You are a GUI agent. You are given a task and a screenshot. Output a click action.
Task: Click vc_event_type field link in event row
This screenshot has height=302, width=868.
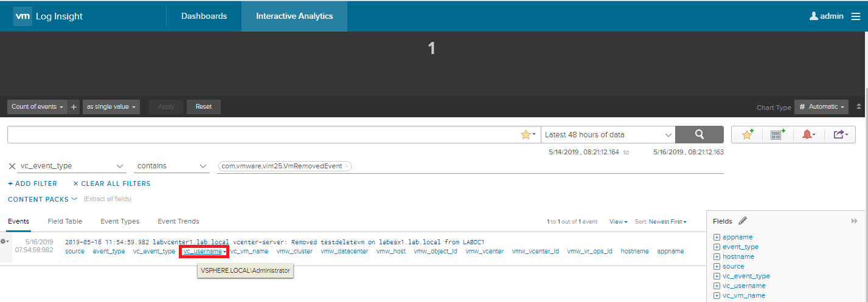click(155, 251)
